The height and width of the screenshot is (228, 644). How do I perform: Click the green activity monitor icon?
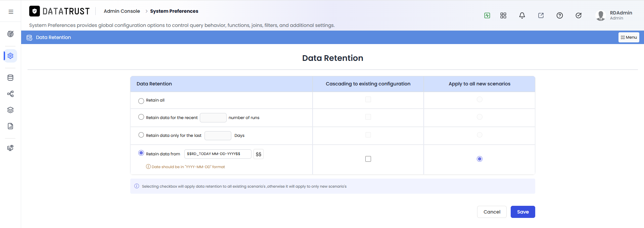(487, 15)
